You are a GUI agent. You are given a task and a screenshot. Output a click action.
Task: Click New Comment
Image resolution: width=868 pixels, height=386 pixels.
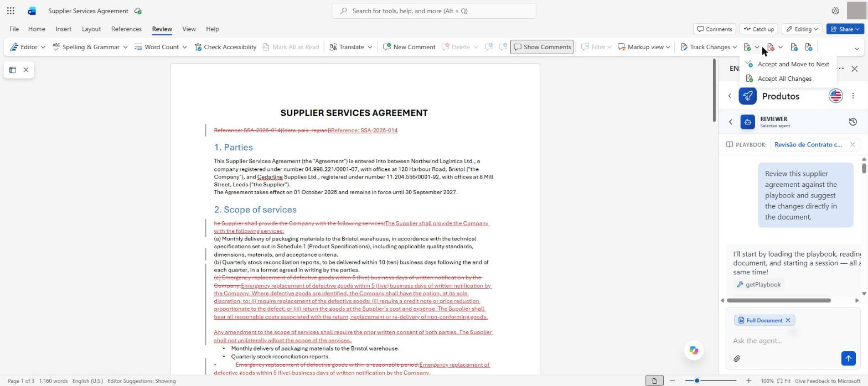click(x=409, y=47)
